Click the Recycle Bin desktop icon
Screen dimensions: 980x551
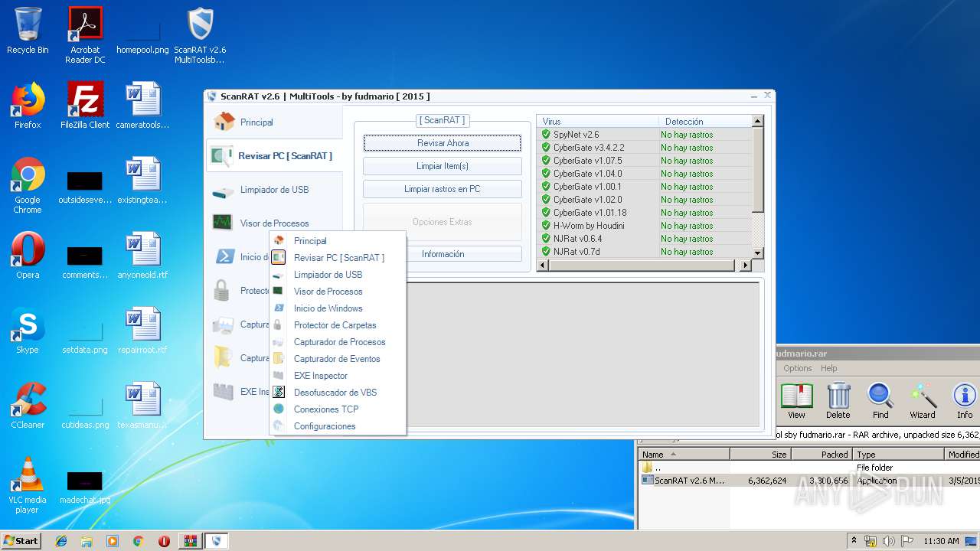pos(28,31)
